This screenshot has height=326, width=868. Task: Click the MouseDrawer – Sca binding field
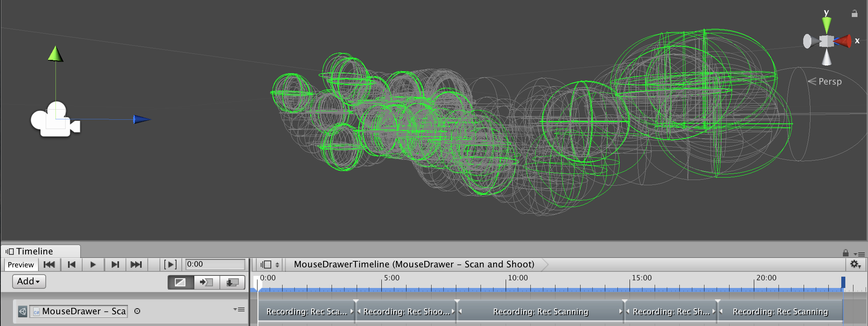click(79, 311)
